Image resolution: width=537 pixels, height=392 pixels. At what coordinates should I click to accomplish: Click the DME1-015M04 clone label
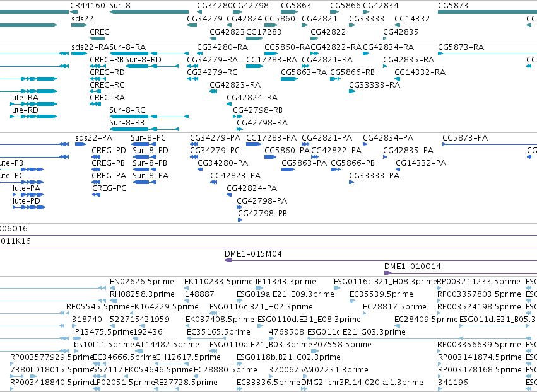click(x=253, y=254)
